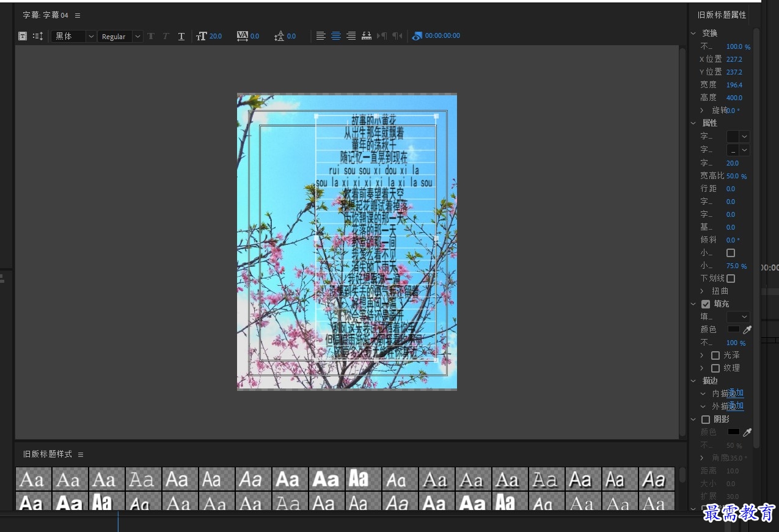Click small caps size value 75.0 %
779x532 pixels.
737,266
